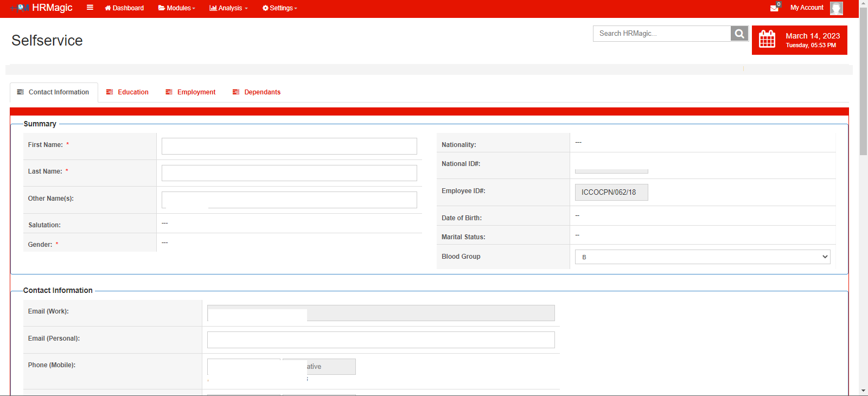Click the My Account link
This screenshot has width=868, height=396.
click(x=807, y=8)
